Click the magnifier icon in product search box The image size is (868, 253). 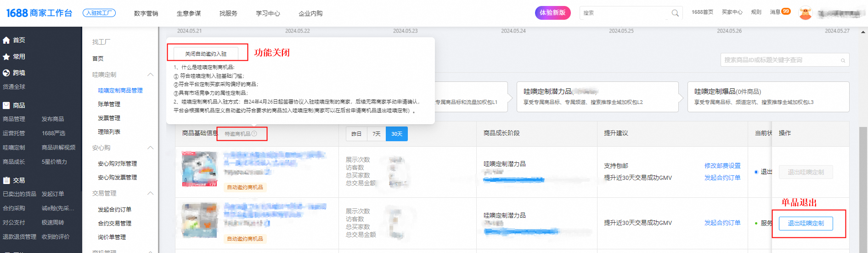tap(843, 60)
